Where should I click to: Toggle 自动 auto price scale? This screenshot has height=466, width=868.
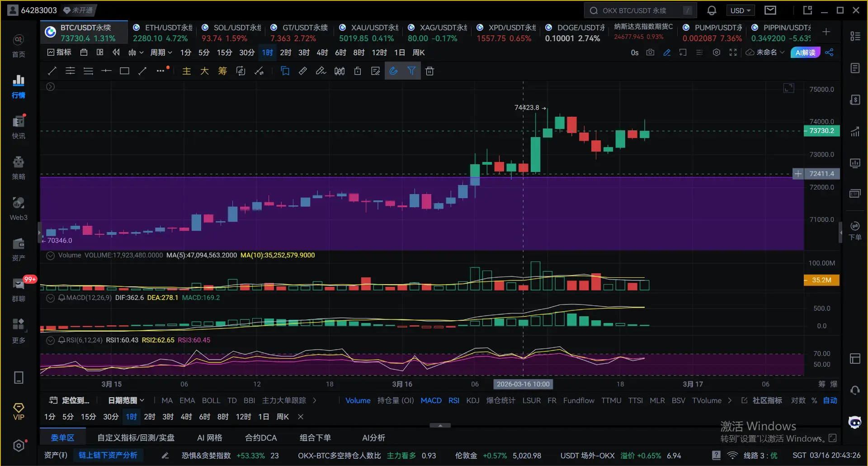[x=830, y=400]
